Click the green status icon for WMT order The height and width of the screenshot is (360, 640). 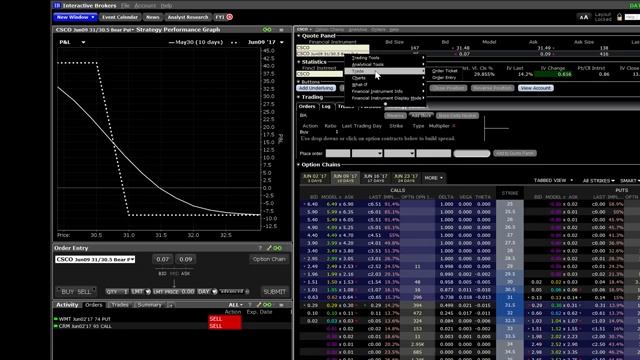coord(56,319)
